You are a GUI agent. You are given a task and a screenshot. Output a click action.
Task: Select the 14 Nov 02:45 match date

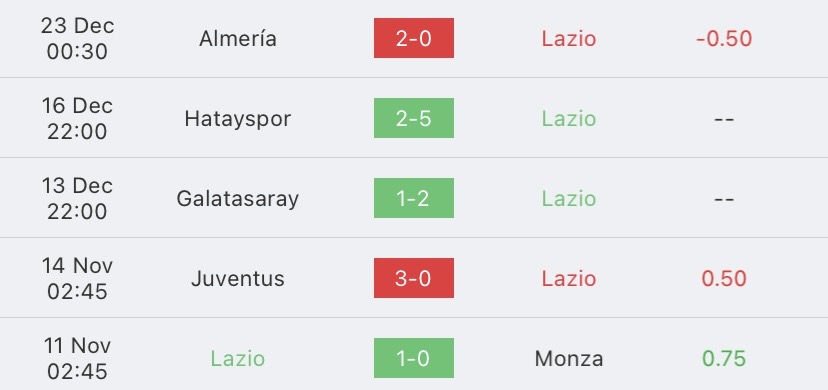(77, 278)
